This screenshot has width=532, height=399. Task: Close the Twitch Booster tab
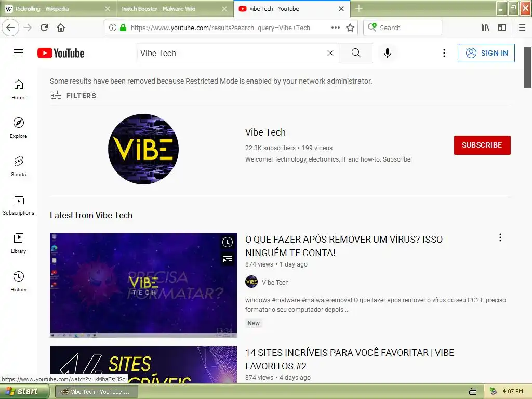224,9
